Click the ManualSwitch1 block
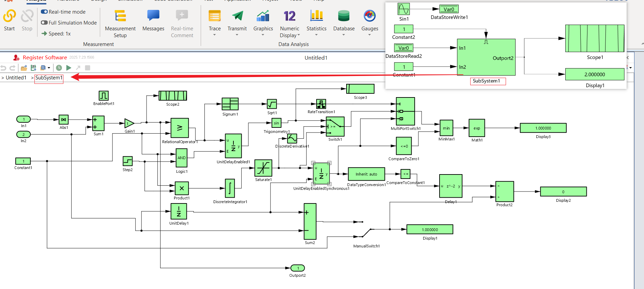The width and height of the screenshot is (644, 289). [366, 233]
